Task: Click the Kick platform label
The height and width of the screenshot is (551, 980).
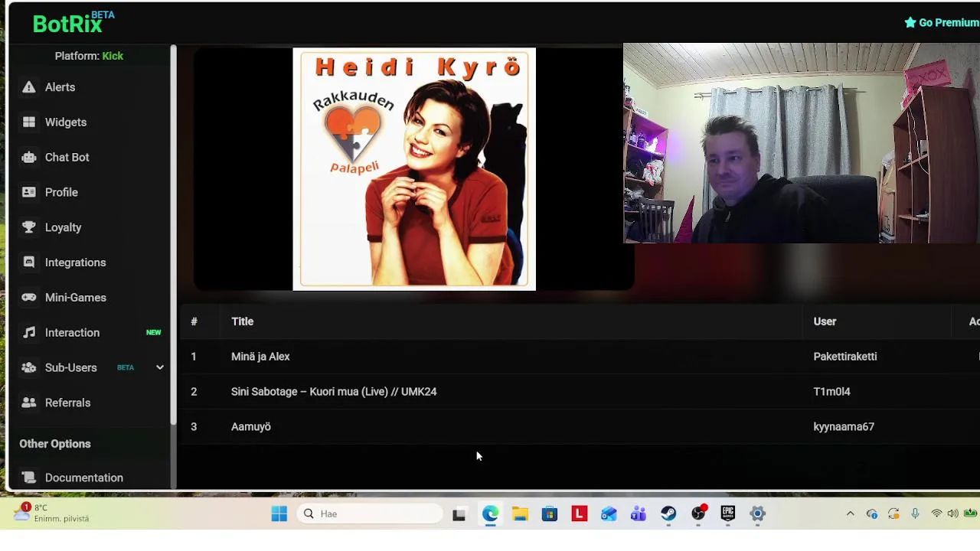Action: tap(113, 56)
